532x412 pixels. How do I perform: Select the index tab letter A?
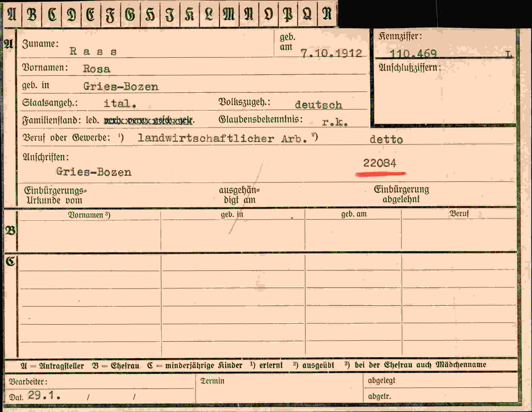[x=12, y=15]
